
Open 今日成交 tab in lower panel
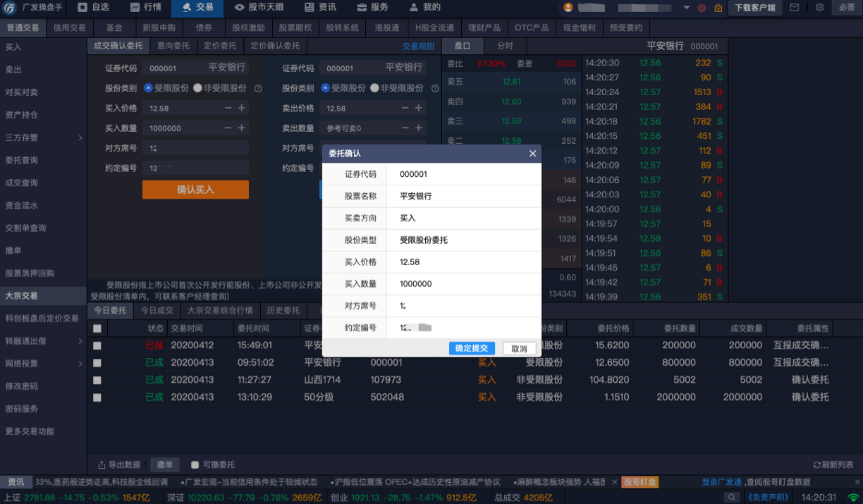pos(157,310)
